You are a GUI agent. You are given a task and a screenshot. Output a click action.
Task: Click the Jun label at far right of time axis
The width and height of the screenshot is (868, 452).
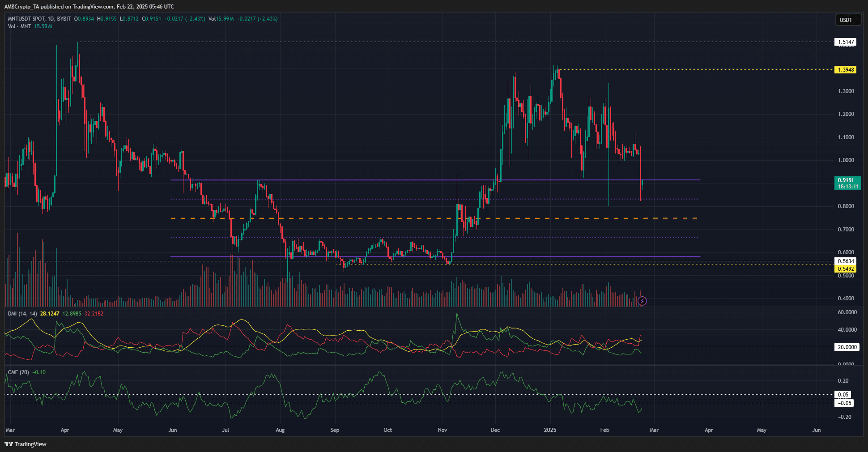(816, 430)
